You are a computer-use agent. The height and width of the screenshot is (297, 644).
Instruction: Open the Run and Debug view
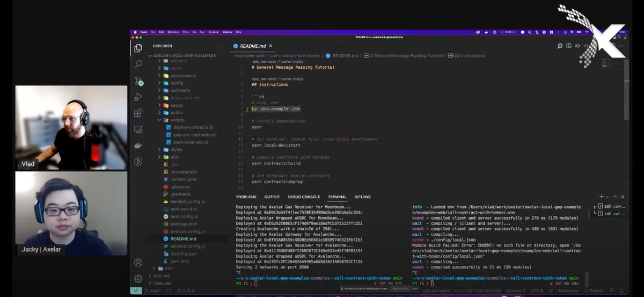[x=138, y=97]
